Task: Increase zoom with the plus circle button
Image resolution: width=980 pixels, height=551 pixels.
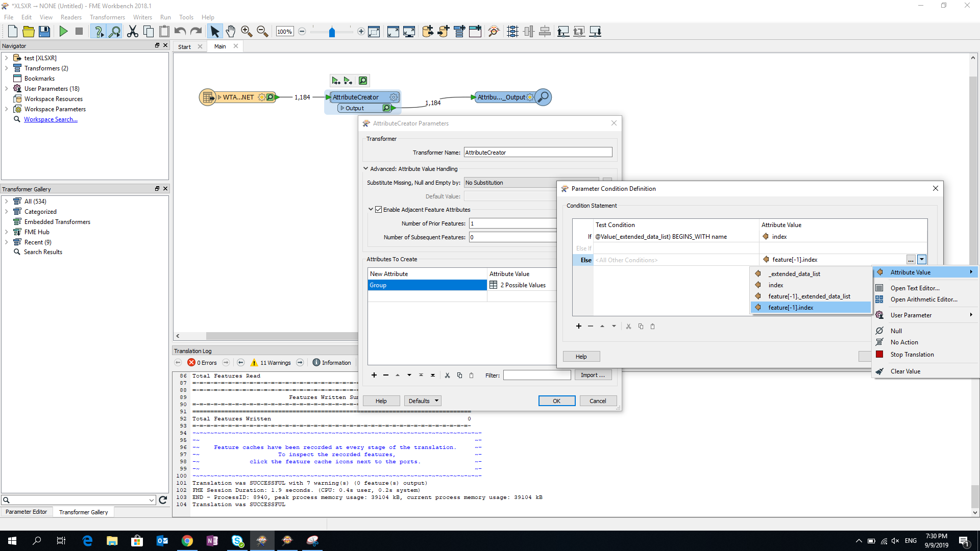Action: coord(361,32)
